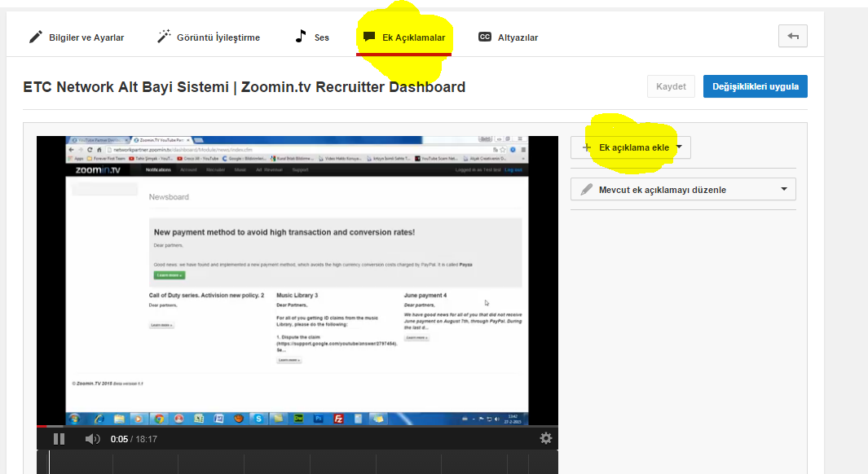The width and height of the screenshot is (868, 474).
Task: Click the video preview frame
Action: coord(297,280)
